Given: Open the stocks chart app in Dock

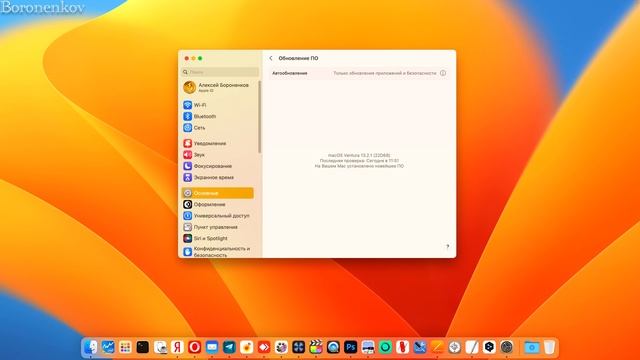Looking at the screenshot, I should coord(108,347).
